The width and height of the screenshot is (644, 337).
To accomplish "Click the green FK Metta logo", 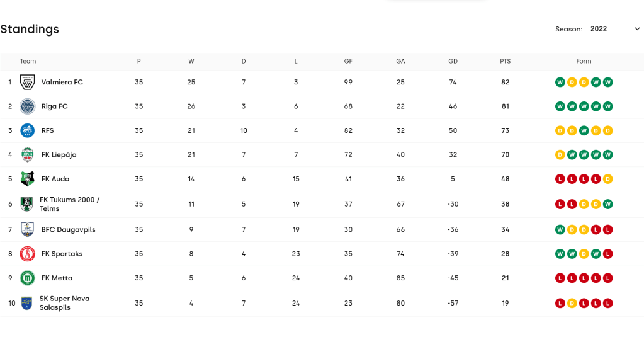I will 27,278.
